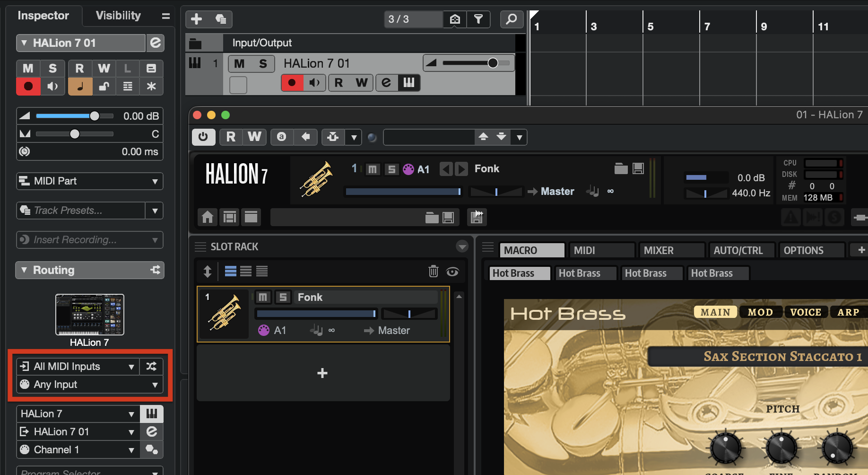Screen dimensions: 868x475
Task: Open the Channel 1 dropdown
Action: tap(78, 450)
